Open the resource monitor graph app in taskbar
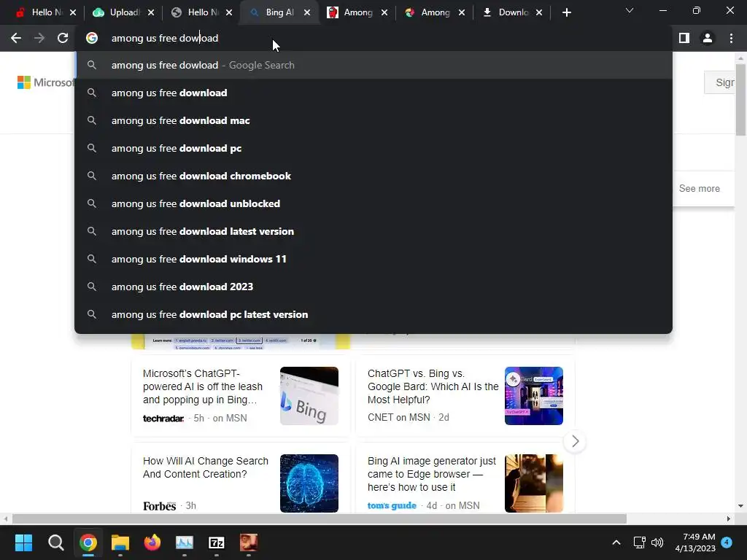This screenshot has height=560, width=747. click(x=185, y=542)
